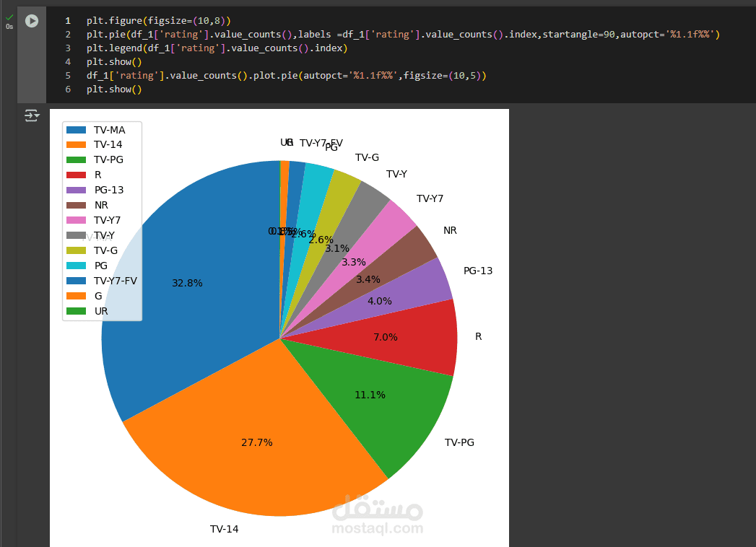Click TV-14 label below the pie
The width and height of the screenshot is (756, 547).
click(x=224, y=529)
